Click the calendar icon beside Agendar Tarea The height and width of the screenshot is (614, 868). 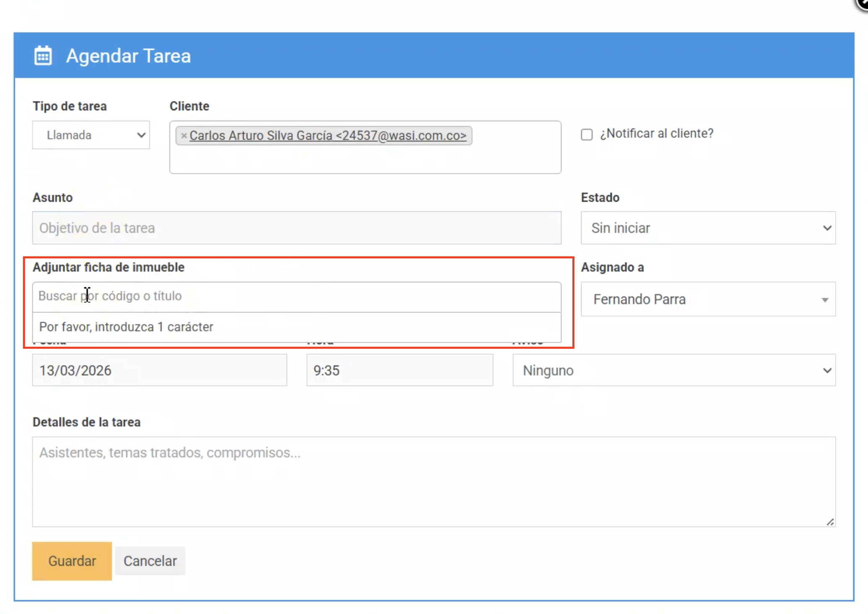click(x=43, y=56)
